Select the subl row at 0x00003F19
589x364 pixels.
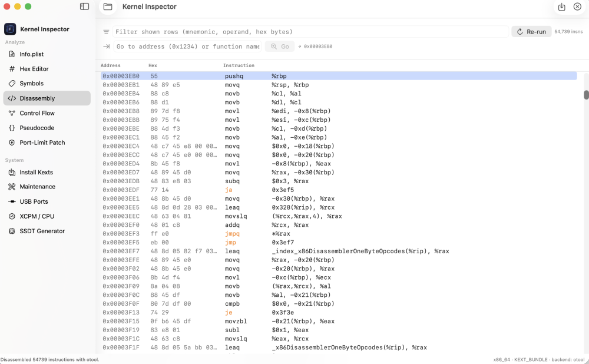339,330
